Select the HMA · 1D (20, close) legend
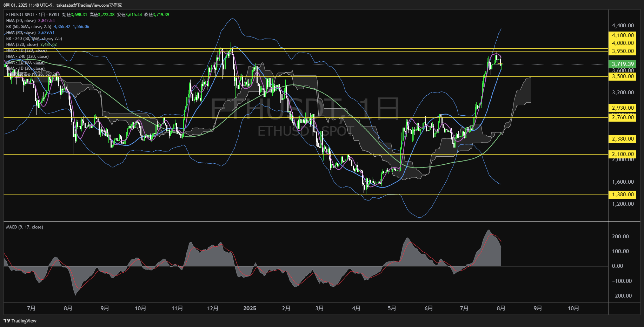 coord(25,68)
